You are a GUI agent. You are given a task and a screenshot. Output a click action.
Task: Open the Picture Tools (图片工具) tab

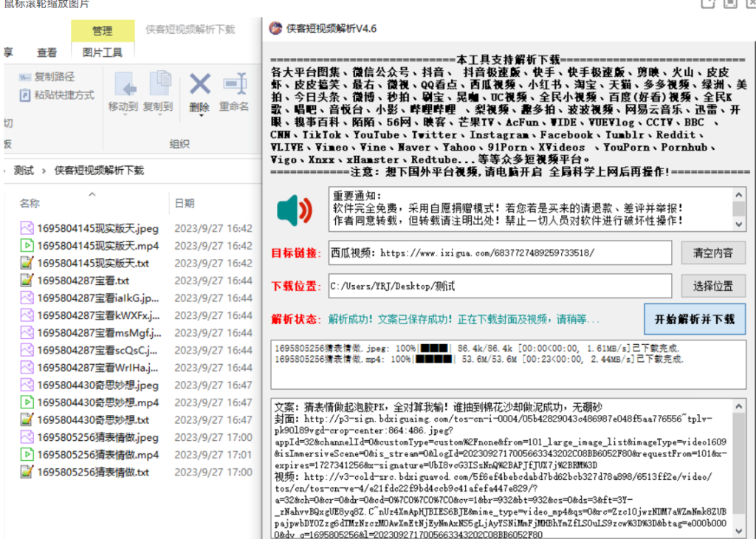pyautogui.click(x=103, y=52)
